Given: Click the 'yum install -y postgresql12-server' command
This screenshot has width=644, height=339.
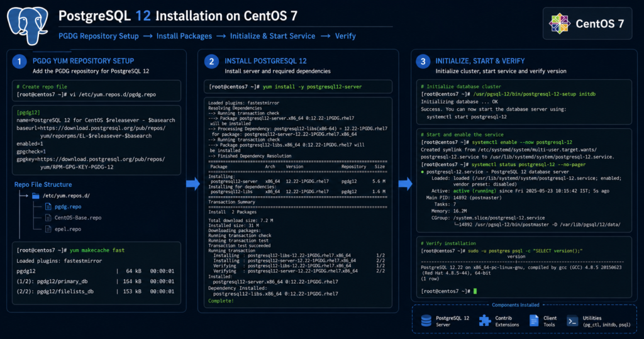Looking at the screenshot, I should click(312, 87).
